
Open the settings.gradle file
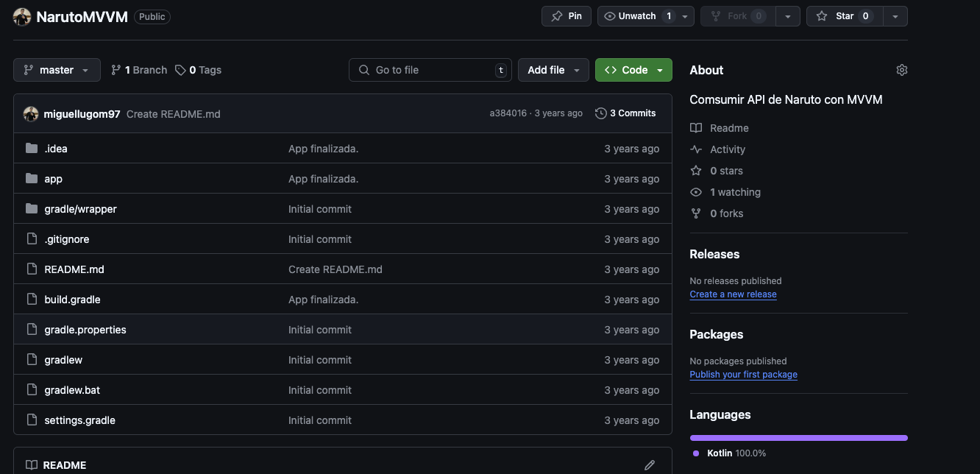click(x=79, y=420)
